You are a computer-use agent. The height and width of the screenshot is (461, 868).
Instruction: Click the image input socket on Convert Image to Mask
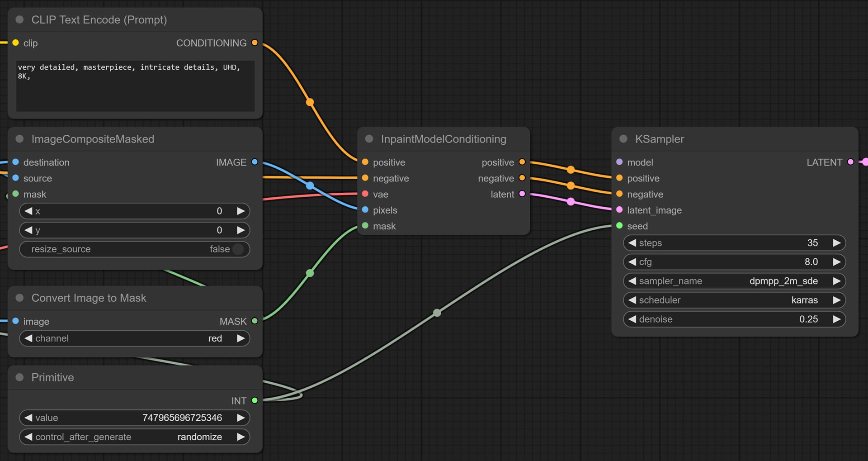[15, 321]
